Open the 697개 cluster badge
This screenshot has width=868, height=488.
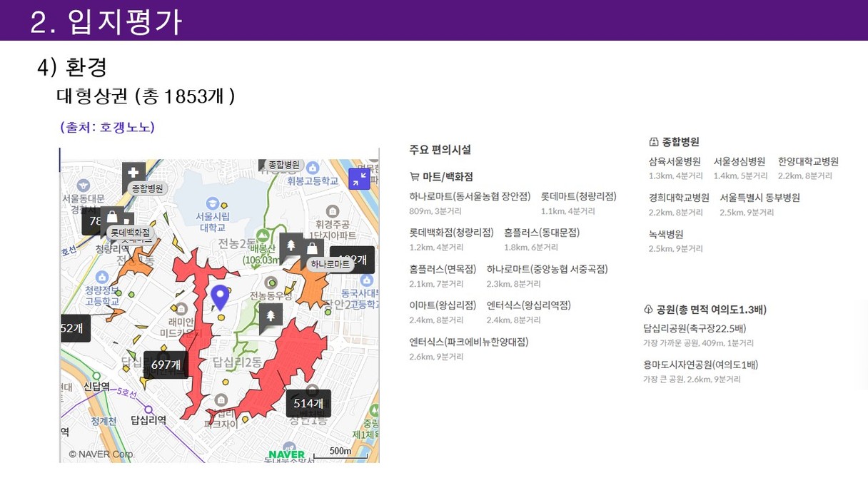166,365
